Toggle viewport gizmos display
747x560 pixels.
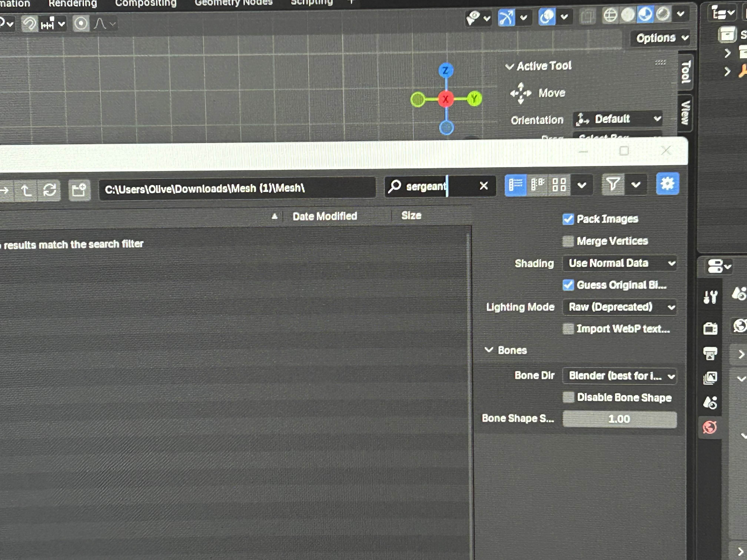(506, 17)
